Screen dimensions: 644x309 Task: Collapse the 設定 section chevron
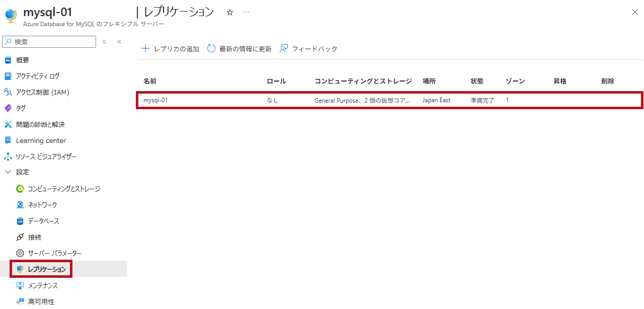[x=8, y=172]
